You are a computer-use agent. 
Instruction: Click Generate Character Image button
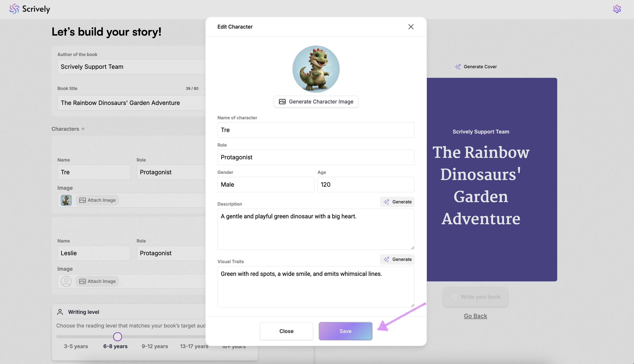click(x=316, y=102)
